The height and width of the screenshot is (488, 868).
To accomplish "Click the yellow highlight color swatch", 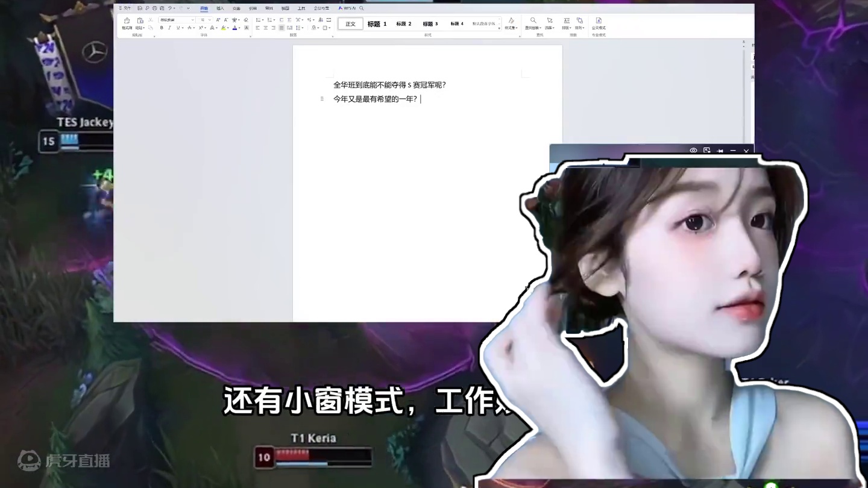I will pos(222,28).
